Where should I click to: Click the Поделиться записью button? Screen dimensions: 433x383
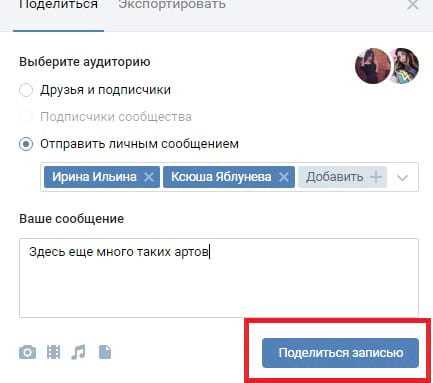(x=340, y=353)
